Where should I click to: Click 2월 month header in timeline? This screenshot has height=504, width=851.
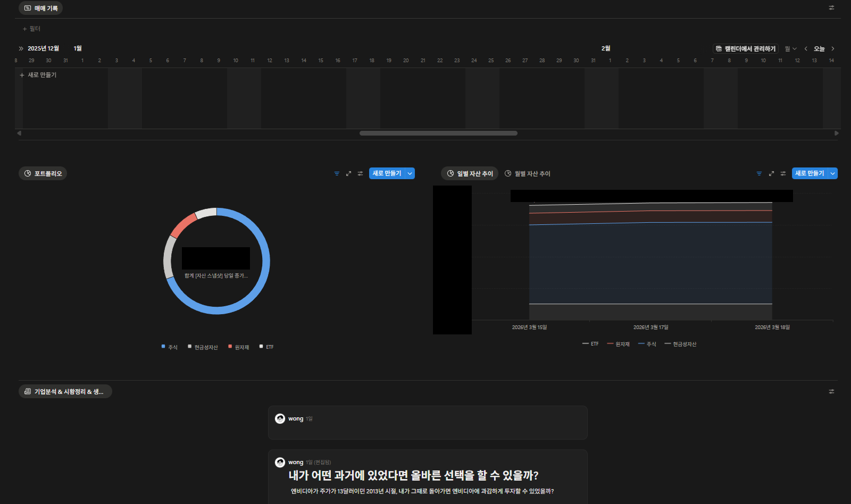click(x=606, y=48)
